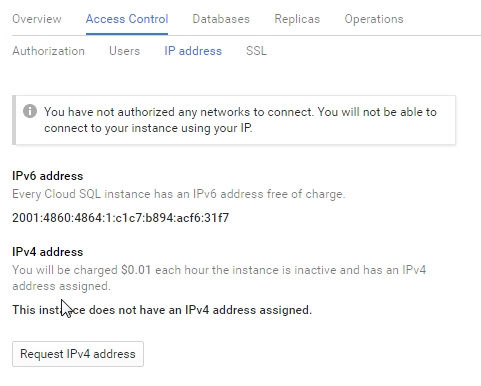Click the IPv6 address value 2001:4860:4864:1:c1c7:b894:acf6:31f7
Screen dimensions: 481x386
click(x=121, y=218)
